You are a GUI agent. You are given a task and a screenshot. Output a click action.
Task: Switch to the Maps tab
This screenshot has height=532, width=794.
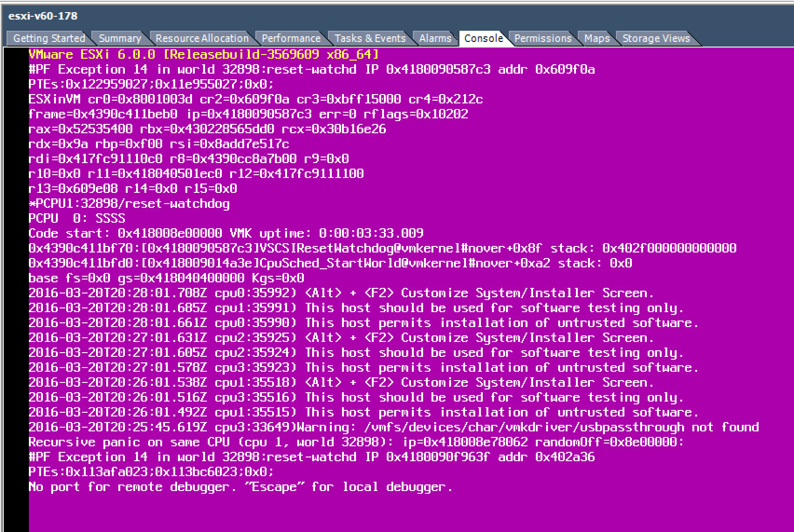pyautogui.click(x=597, y=38)
